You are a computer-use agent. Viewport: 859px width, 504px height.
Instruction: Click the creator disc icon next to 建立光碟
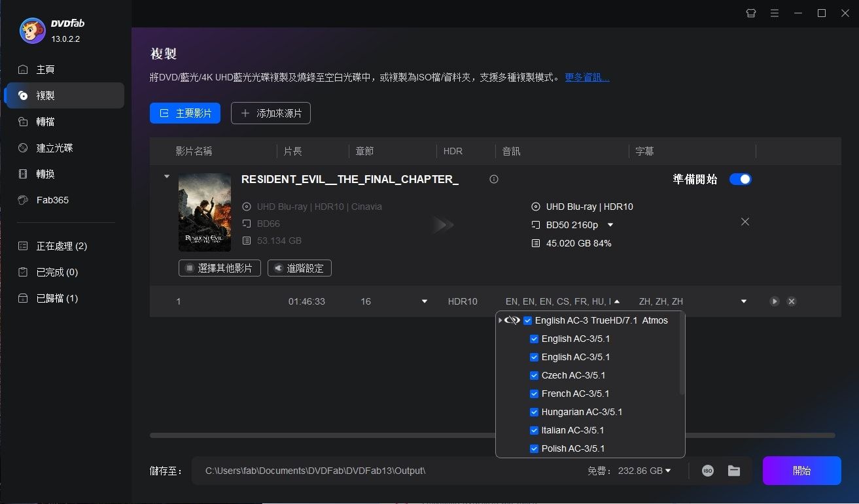coord(23,148)
